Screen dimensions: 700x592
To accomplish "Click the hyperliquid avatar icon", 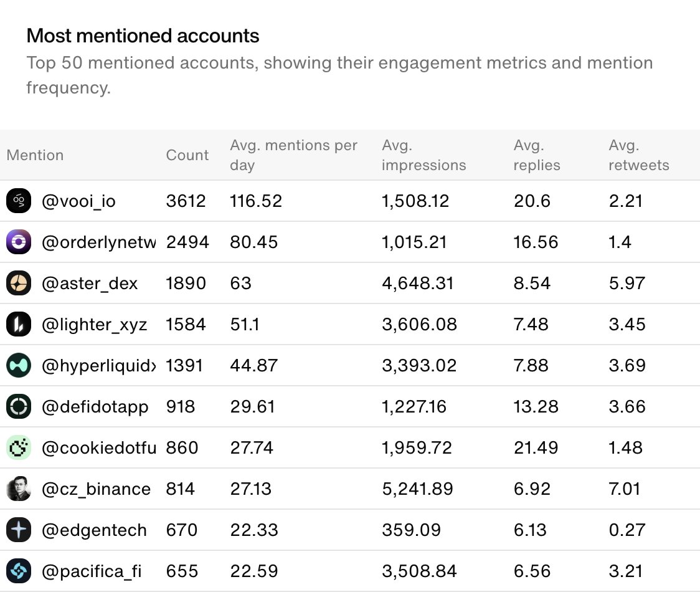I will pyautogui.click(x=19, y=365).
